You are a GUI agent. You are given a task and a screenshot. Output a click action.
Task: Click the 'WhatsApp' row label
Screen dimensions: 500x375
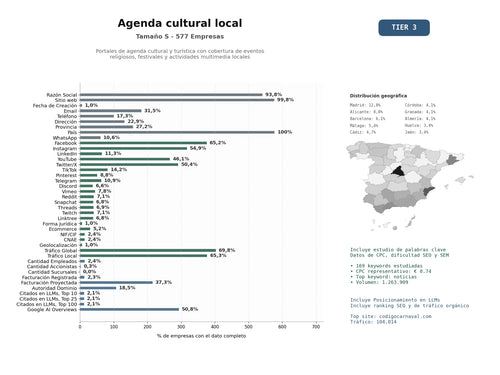(x=65, y=138)
